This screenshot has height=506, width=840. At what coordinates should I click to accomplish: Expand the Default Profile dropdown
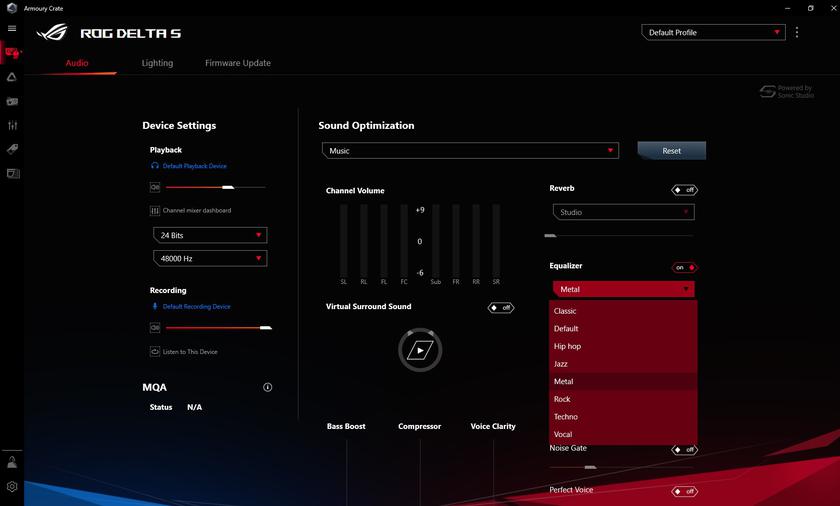click(x=713, y=32)
